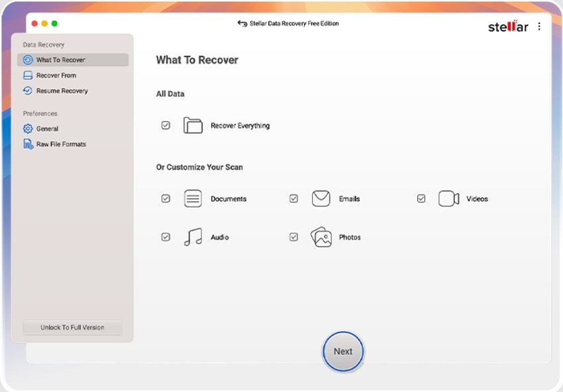Click the Stellar Data Recovery Free Edition title
Viewport: 563px width, 392px height.
(294, 23)
